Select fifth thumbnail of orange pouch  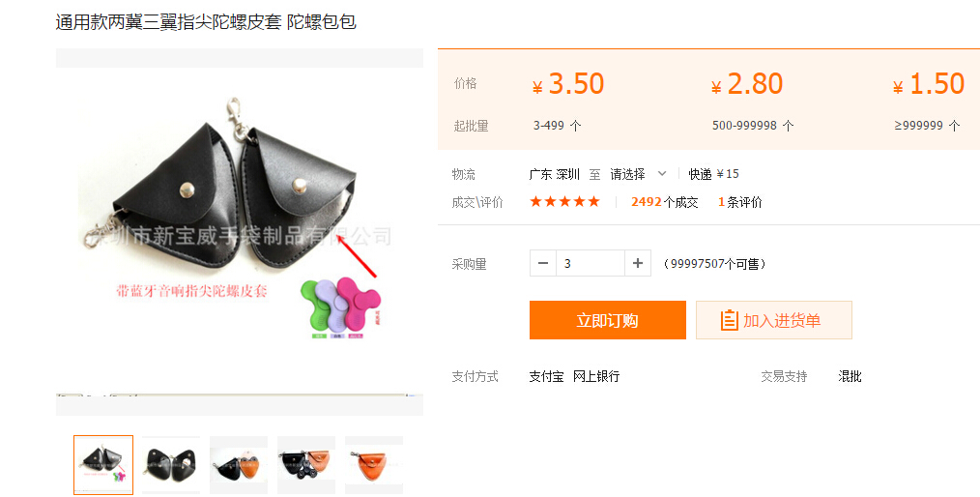coord(374,464)
